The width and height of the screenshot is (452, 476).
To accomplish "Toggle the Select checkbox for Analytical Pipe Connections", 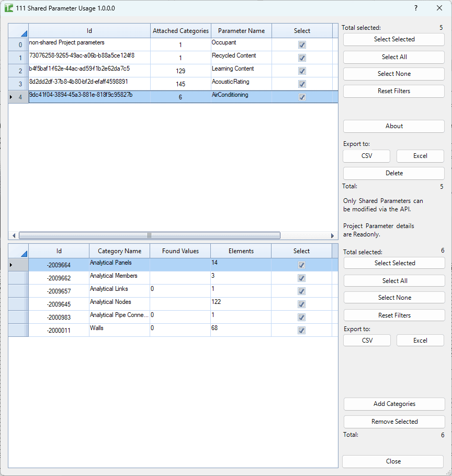I will pyautogui.click(x=301, y=317).
